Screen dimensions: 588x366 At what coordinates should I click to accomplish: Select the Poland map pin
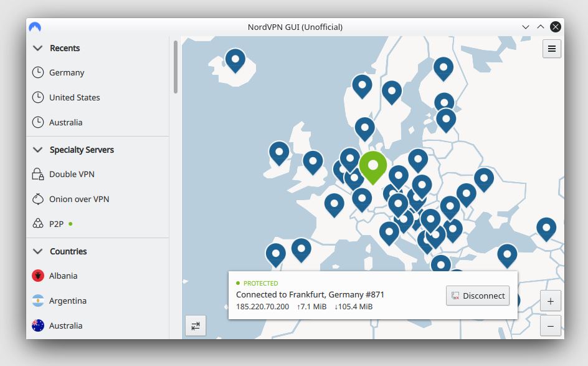pos(418,161)
